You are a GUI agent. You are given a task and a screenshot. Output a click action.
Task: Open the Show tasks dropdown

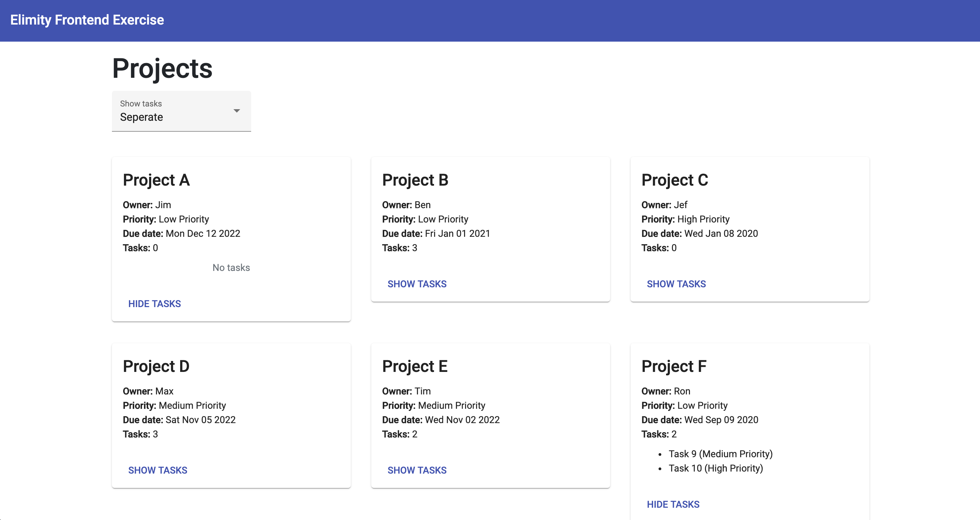pos(181,111)
